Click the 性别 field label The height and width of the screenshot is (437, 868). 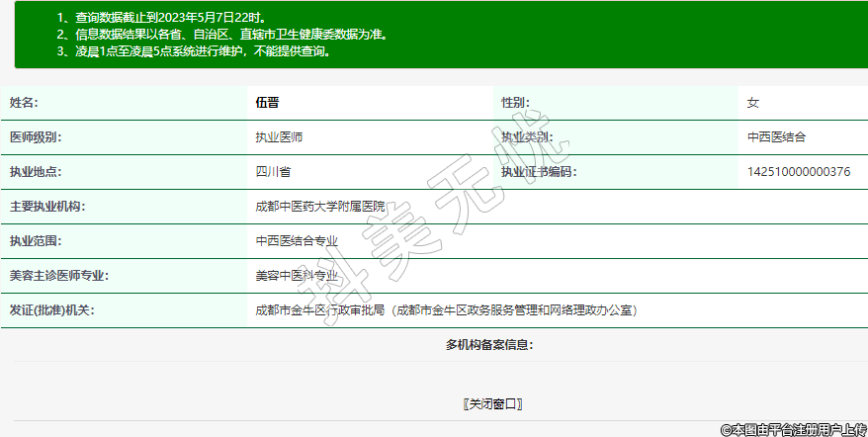pyautogui.click(x=515, y=103)
